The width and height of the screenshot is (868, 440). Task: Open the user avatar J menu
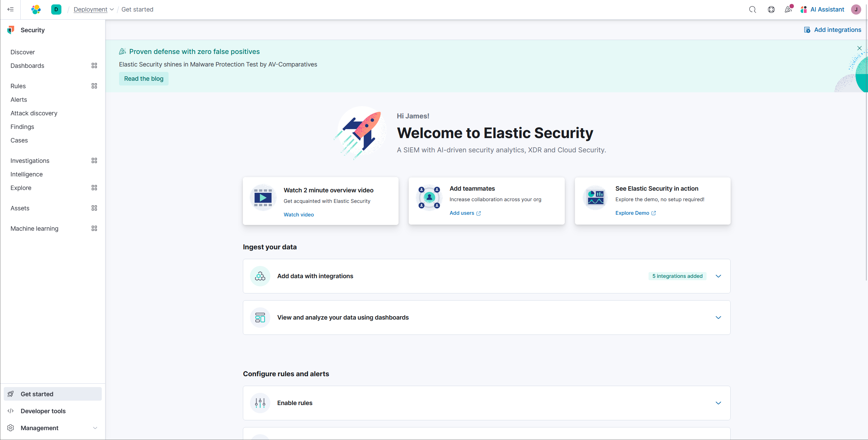[x=856, y=9]
